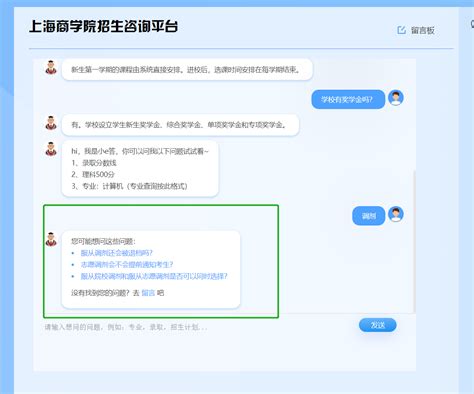Image resolution: width=474 pixels, height=394 pixels.
Task: Open suggested question 志愿调剂会不会提前通知考生?
Action: 127,264
